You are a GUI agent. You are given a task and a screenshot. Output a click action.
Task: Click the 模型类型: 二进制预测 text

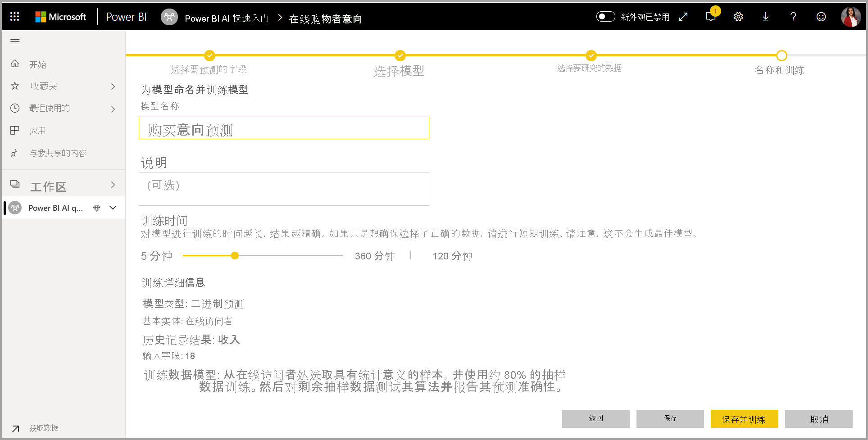[x=193, y=304]
